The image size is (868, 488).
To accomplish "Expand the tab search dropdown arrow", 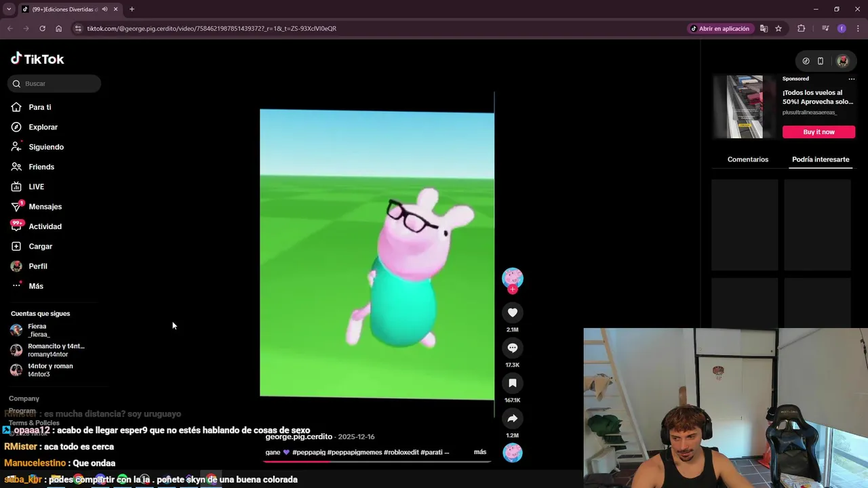I will (9, 9).
